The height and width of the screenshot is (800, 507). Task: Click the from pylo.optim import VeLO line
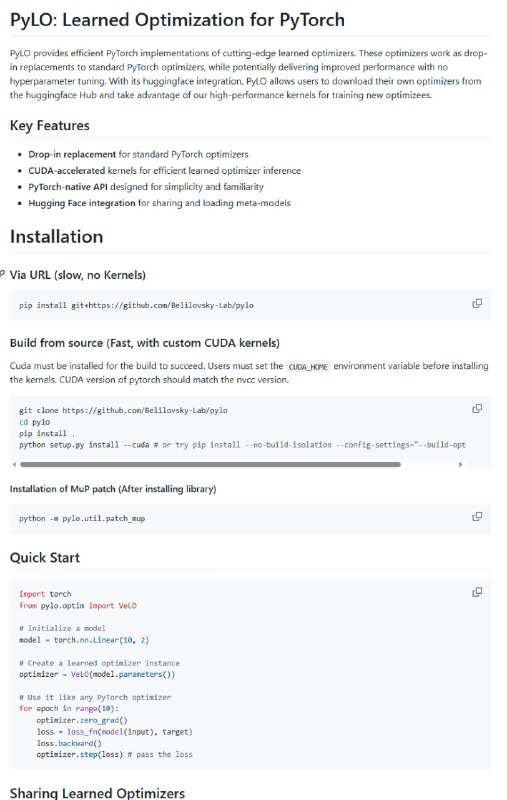point(78,606)
